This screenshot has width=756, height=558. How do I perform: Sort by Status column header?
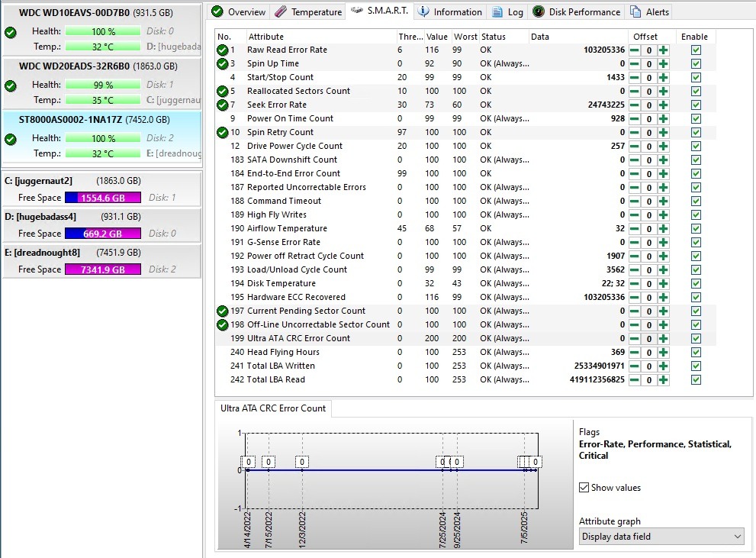[503, 37]
